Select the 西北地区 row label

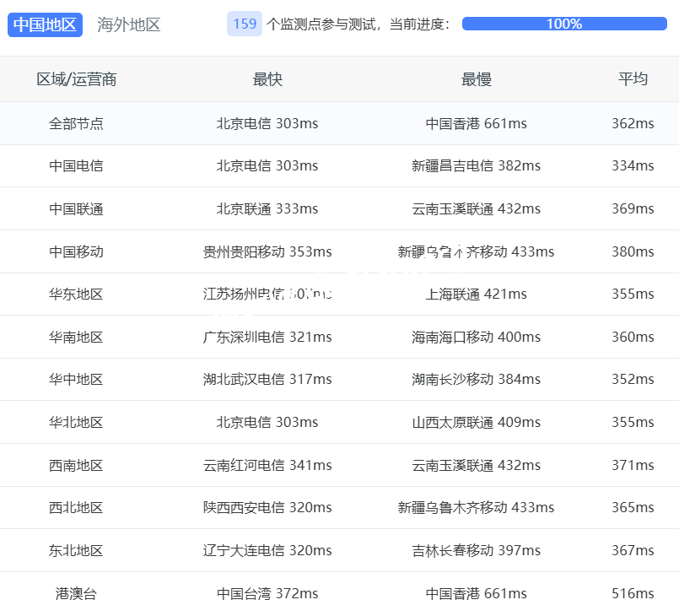click(76, 507)
